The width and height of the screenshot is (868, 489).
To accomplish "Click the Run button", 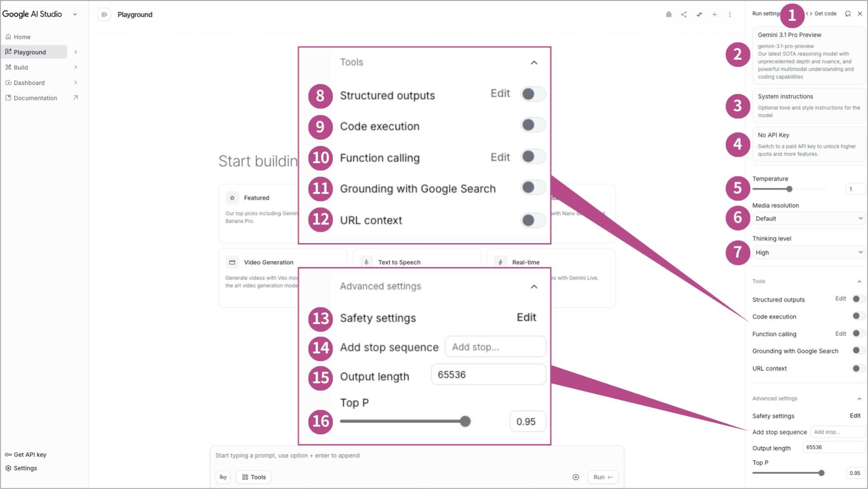I will 603,477.
